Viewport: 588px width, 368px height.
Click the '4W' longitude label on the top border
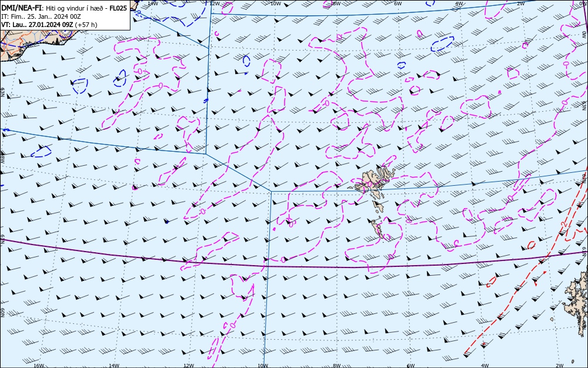pos(459,4)
